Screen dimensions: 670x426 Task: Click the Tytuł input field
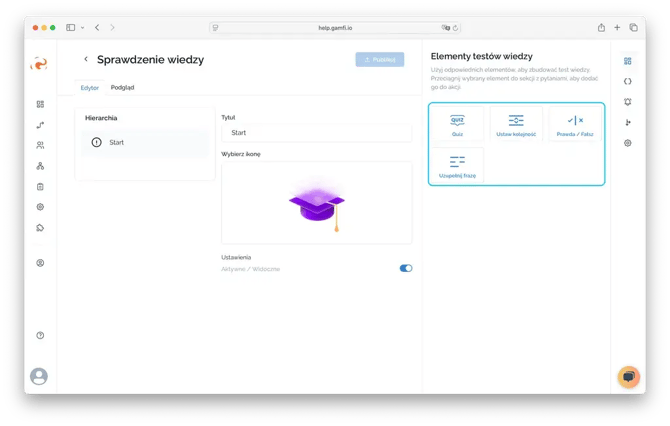315,132
